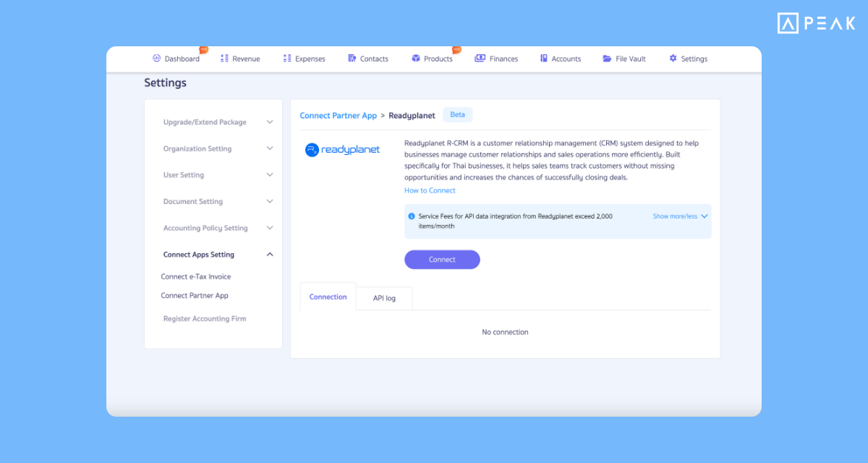The height and width of the screenshot is (463, 868).
Task: Select the Products icon with the notification badge
Action: pos(414,58)
